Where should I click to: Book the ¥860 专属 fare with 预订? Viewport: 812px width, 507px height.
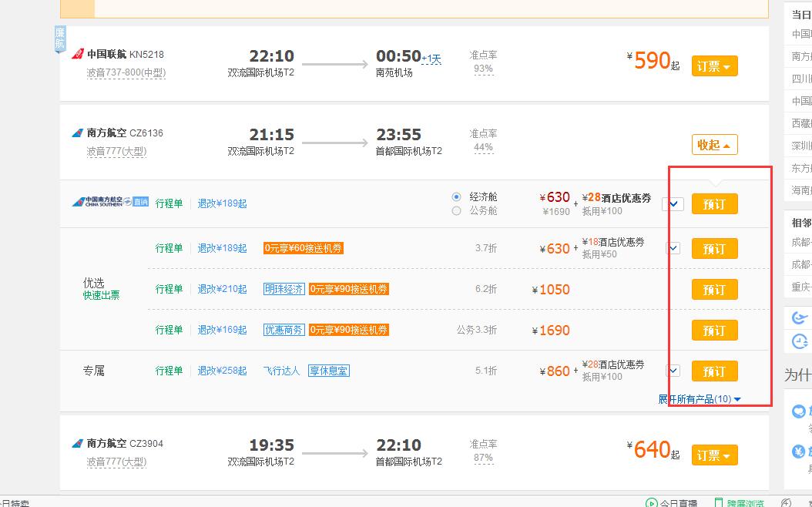click(x=715, y=371)
